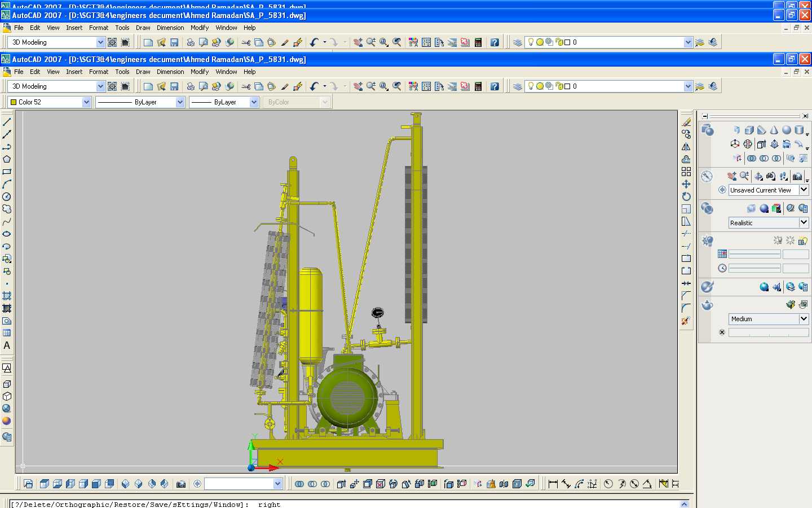This screenshot has width=812, height=508.
Task: Click the Undo arrow in active window
Action: [314, 86]
